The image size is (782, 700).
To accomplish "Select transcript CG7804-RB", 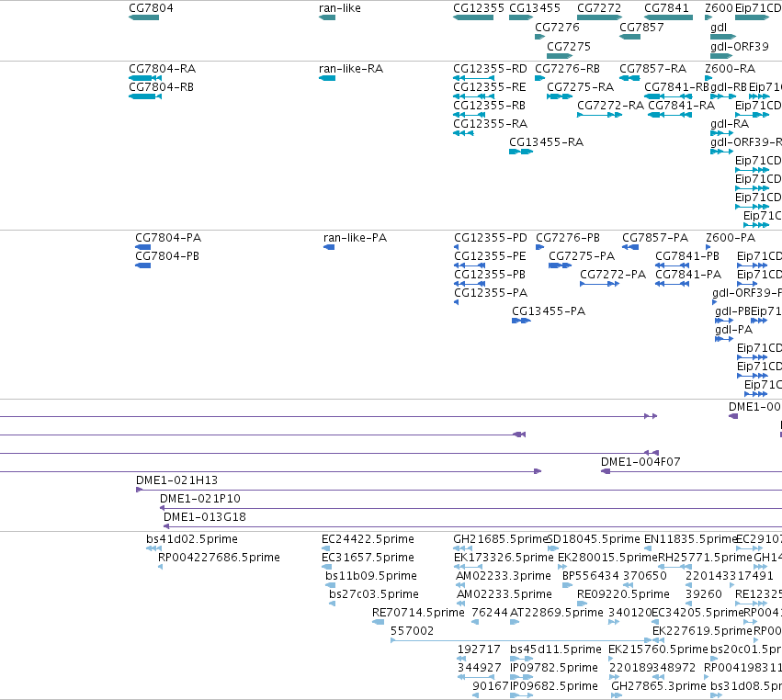I will click(161, 87).
